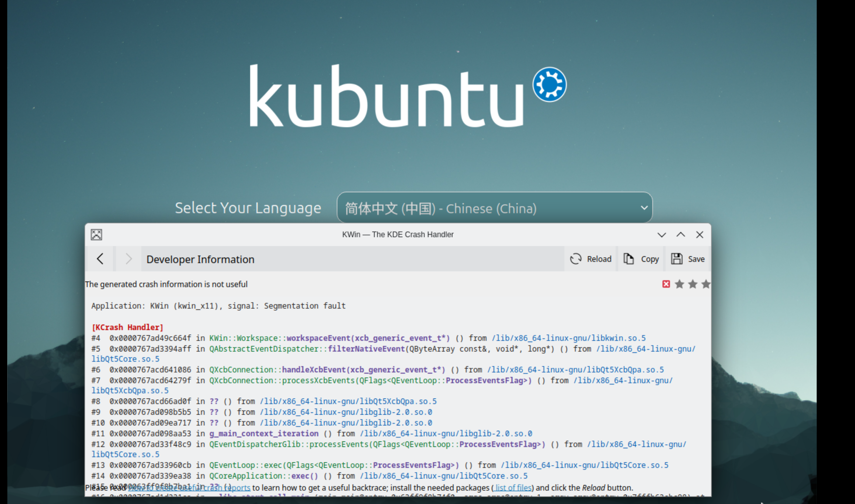Click 'KWin — The KDE Crash Handler' title
Screen dimensions: 855x504
click(x=398, y=235)
